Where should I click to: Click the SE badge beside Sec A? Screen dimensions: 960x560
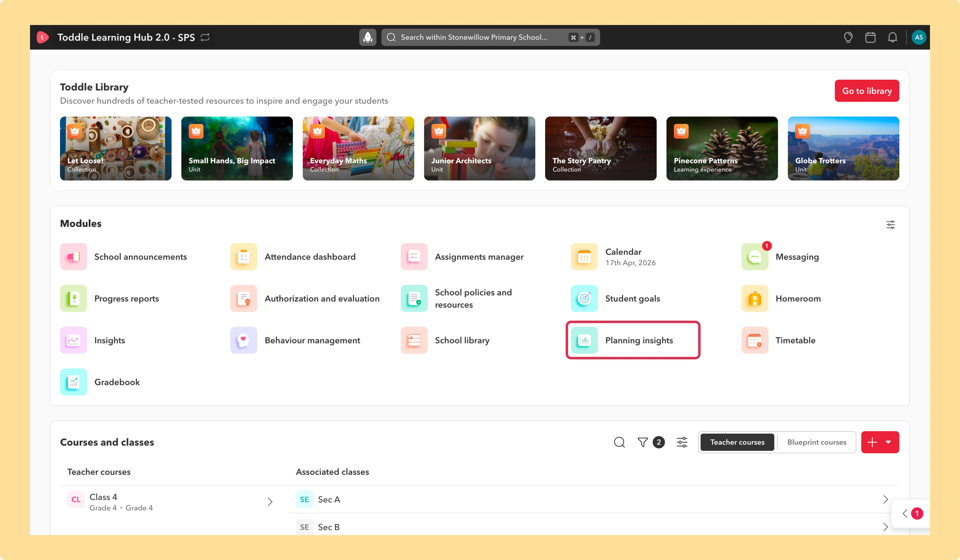coord(304,499)
